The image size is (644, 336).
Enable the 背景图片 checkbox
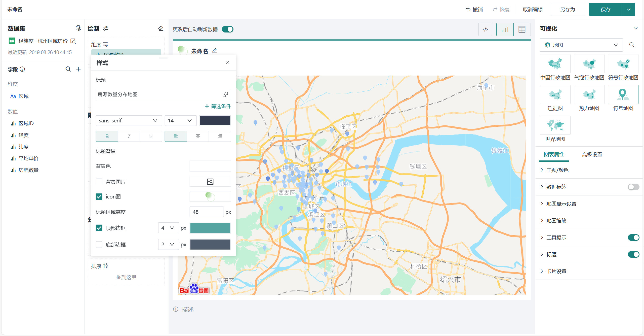(99, 182)
